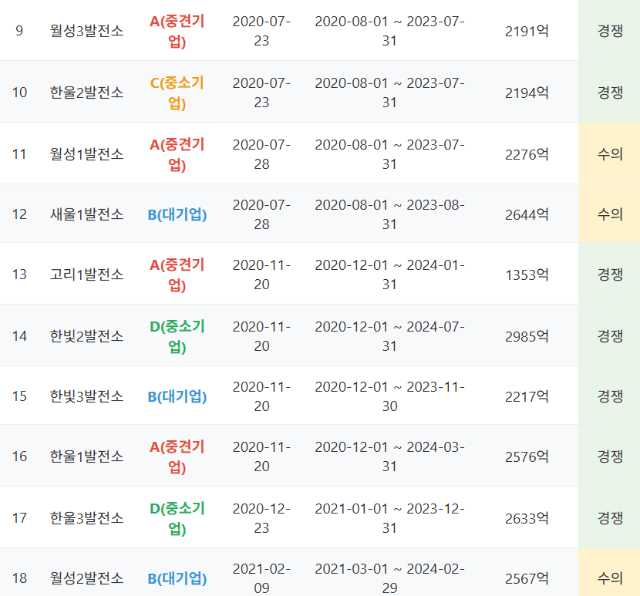
Task: Click the 2644억 amount in row 12
Action: (527, 214)
